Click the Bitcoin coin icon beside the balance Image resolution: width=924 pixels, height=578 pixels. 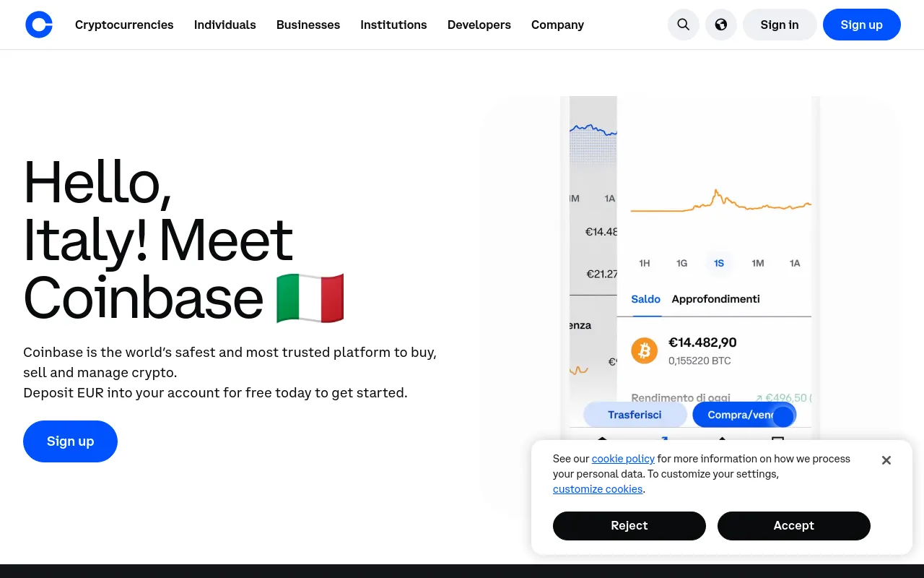[x=644, y=350]
